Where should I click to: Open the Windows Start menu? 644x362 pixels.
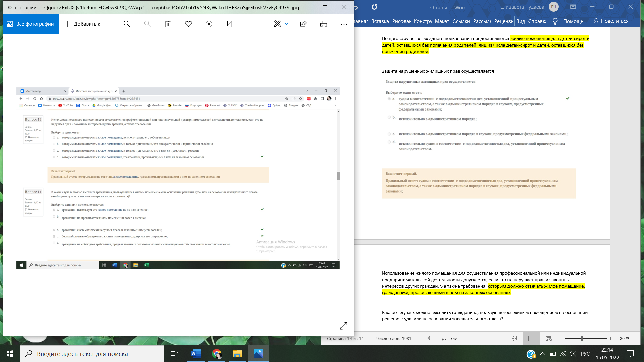pyautogui.click(x=10, y=354)
